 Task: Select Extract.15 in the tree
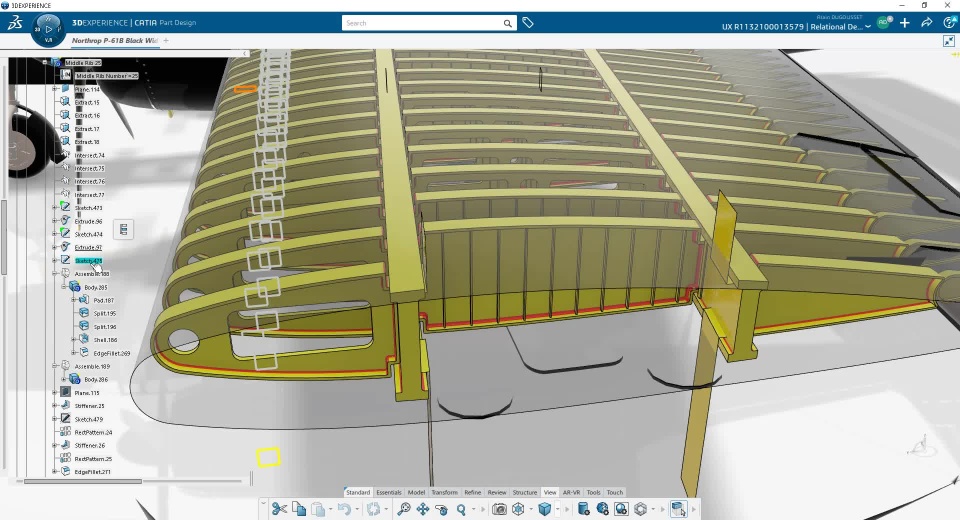click(87, 102)
